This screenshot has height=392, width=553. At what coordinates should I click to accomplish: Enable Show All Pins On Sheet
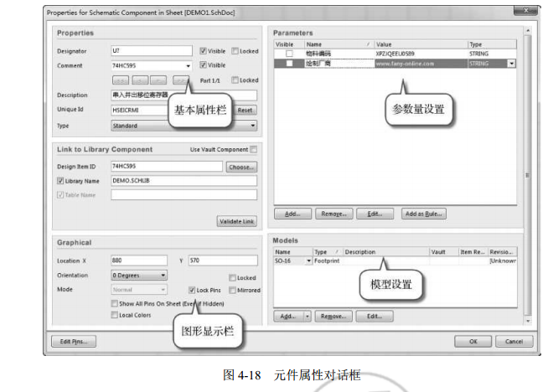[x=114, y=303]
